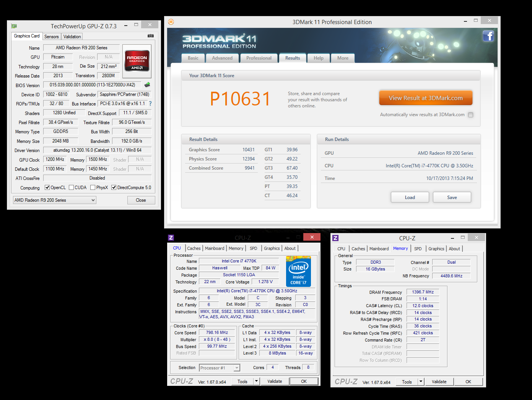The image size is (532, 400).
Task: Click the Core Speed value 798.16 MHz
Action: click(217, 332)
